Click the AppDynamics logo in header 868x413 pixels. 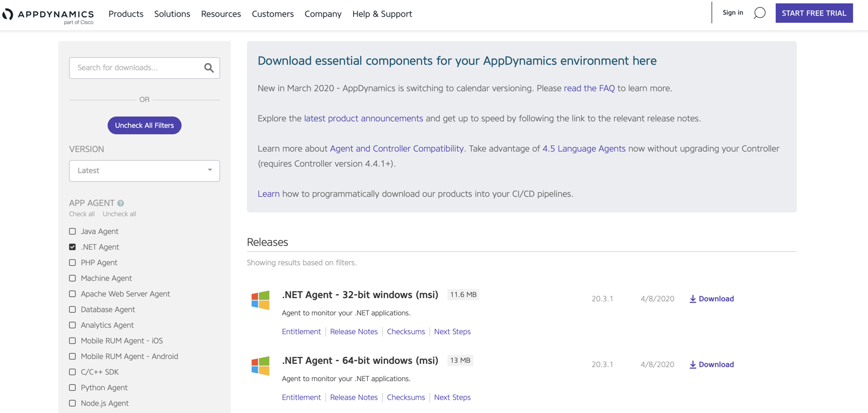(48, 15)
